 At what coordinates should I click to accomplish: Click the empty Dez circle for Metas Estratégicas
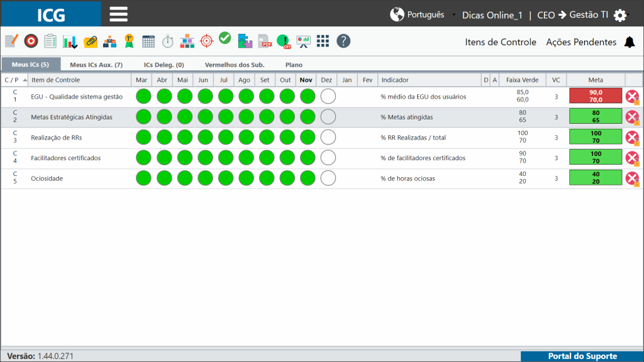tap(328, 117)
